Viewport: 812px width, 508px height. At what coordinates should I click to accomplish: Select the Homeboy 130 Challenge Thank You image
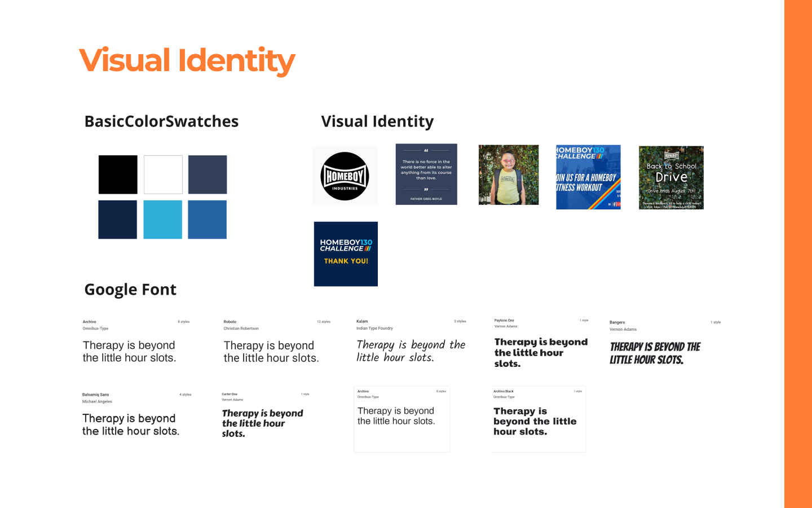[346, 254]
